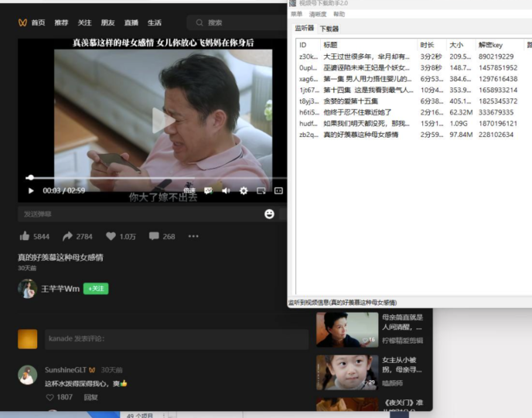Open the 清晰度 menu in download helper
532x418 pixels.
pyautogui.click(x=317, y=14)
